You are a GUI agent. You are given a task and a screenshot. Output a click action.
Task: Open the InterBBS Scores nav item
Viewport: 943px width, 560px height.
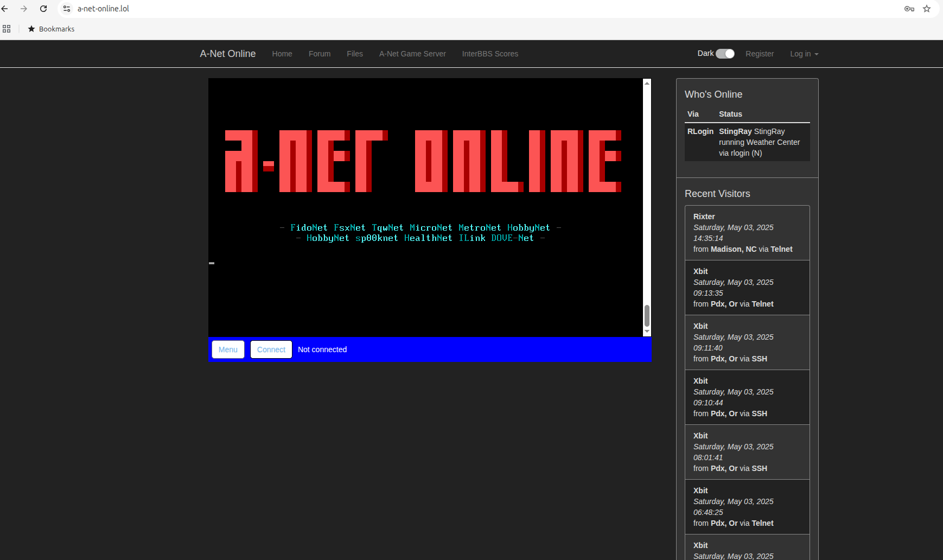pyautogui.click(x=490, y=54)
